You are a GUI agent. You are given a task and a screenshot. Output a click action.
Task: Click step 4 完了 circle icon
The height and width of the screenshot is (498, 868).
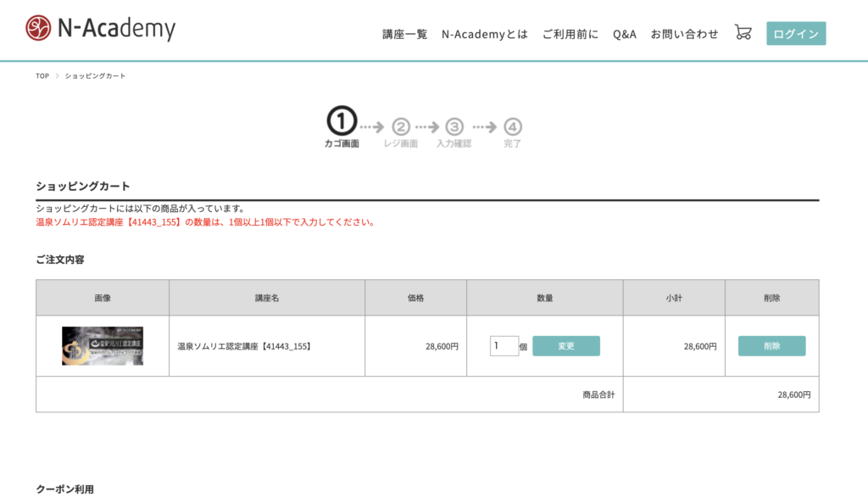point(512,127)
